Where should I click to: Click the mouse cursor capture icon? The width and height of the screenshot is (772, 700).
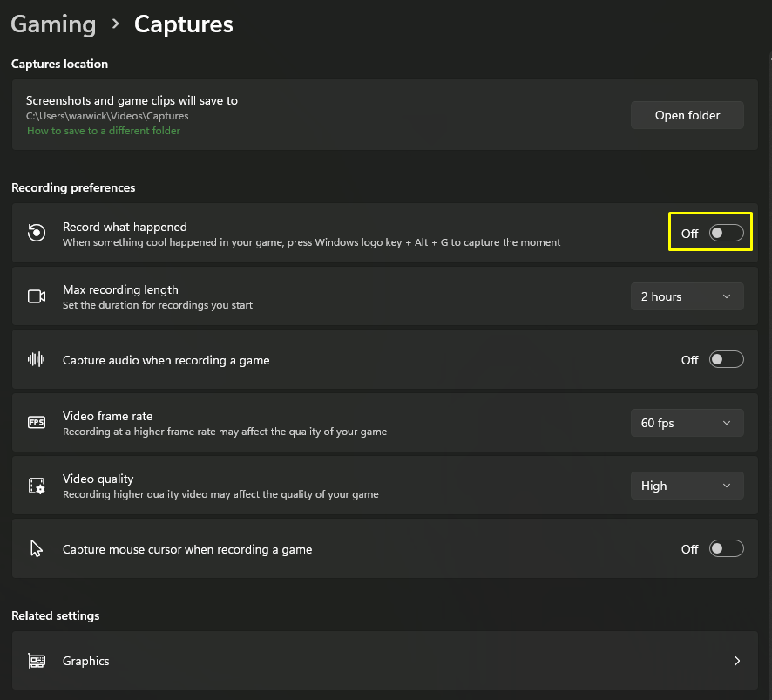[x=37, y=549]
